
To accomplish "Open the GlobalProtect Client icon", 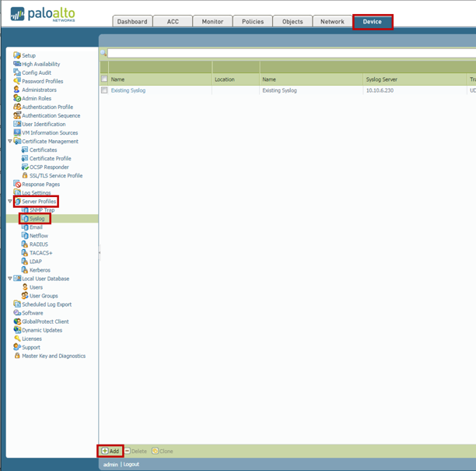I will [x=17, y=322].
